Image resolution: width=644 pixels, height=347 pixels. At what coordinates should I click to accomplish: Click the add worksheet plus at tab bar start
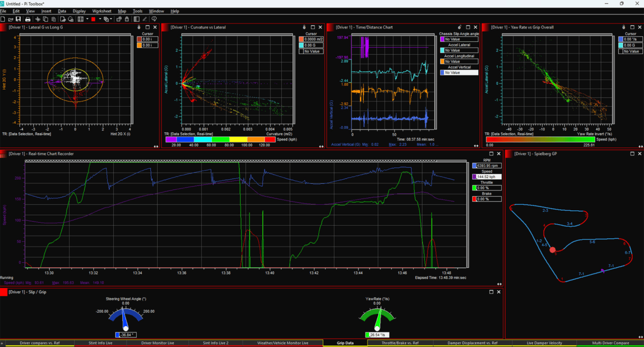tap(2, 343)
